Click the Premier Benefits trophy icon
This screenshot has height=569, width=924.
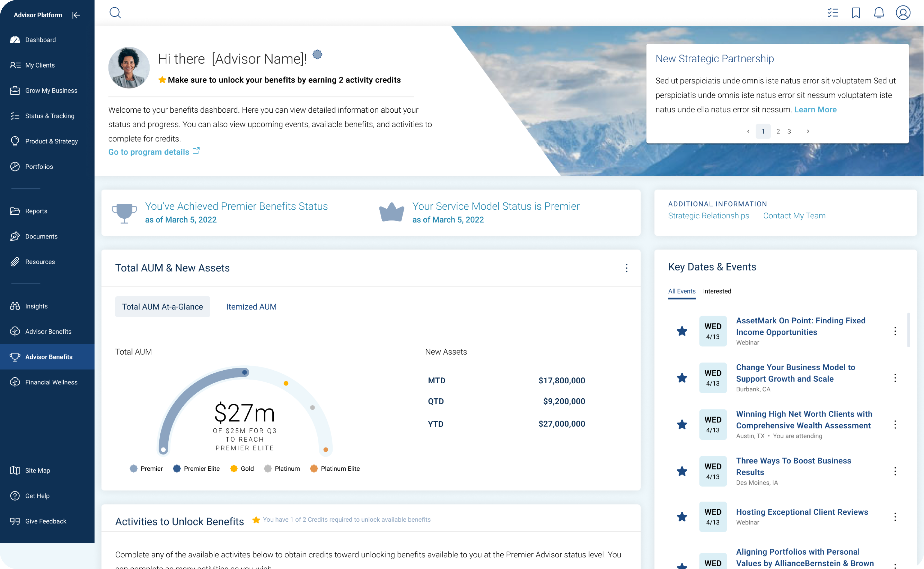[124, 213]
